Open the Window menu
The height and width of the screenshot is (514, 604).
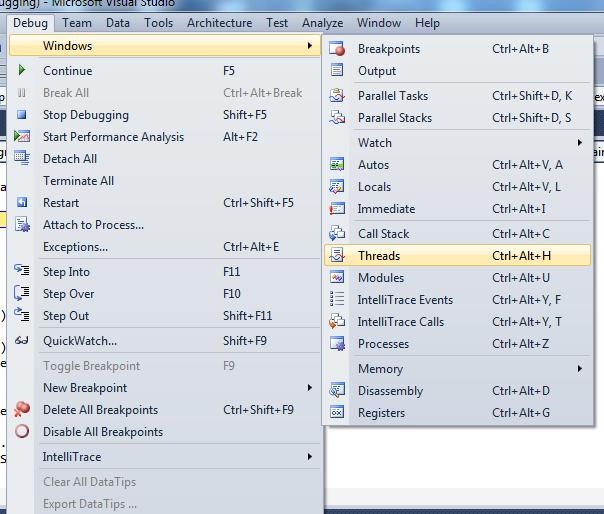pos(379,23)
